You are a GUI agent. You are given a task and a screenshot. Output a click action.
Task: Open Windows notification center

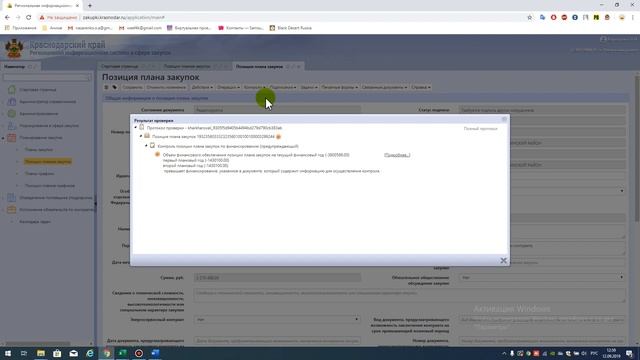click(630, 353)
